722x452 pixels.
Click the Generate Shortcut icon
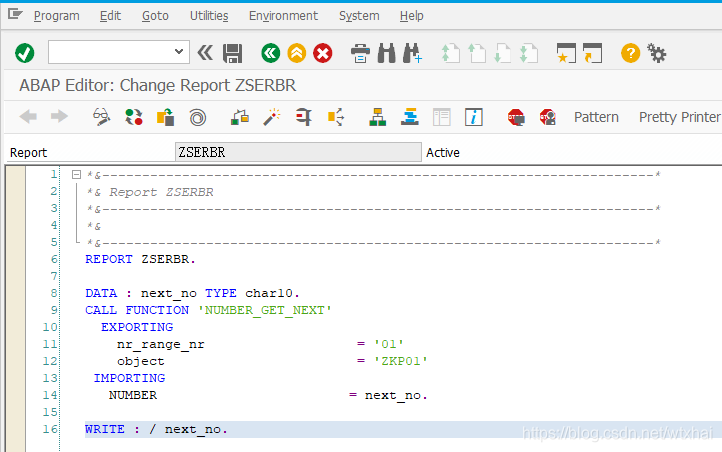(x=592, y=53)
